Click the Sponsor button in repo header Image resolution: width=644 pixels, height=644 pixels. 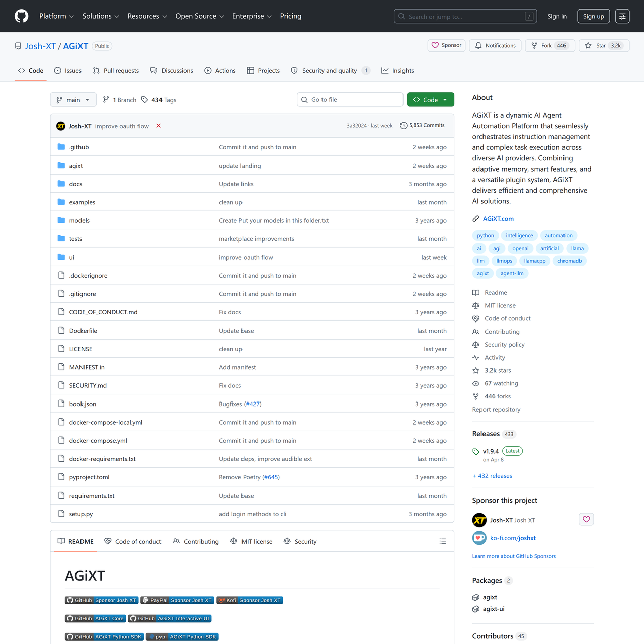(447, 45)
